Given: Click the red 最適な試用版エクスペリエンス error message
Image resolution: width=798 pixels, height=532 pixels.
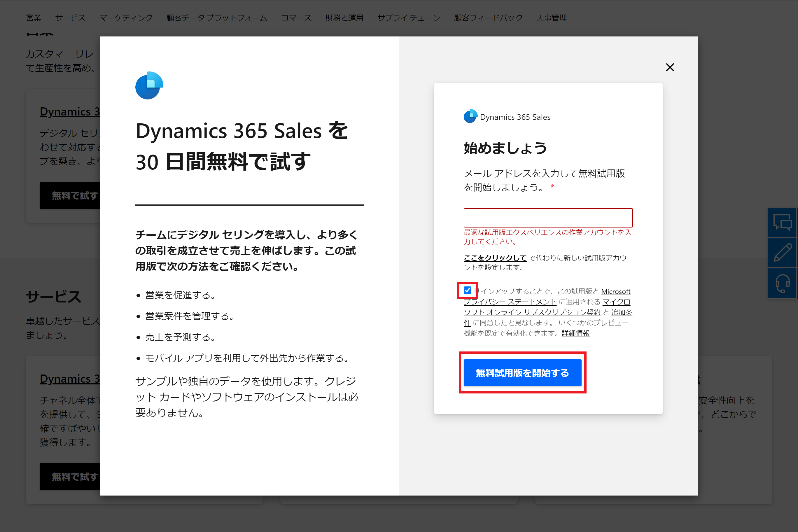Looking at the screenshot, I should pyautogui.click(x=547, y=237).
